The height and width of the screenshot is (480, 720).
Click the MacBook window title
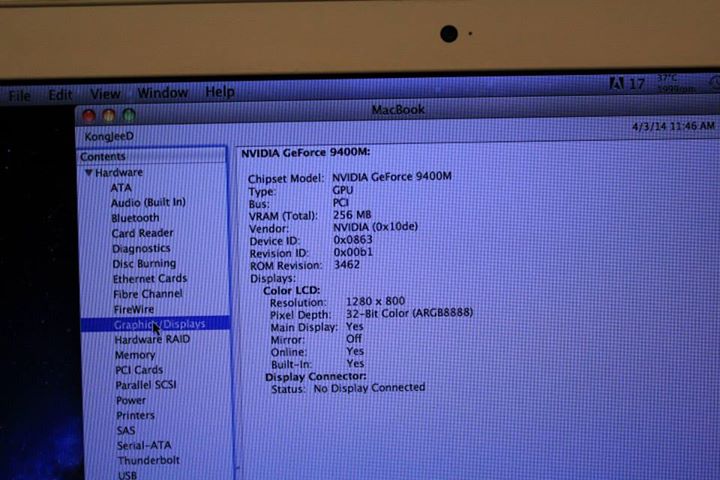pos(398,110)
